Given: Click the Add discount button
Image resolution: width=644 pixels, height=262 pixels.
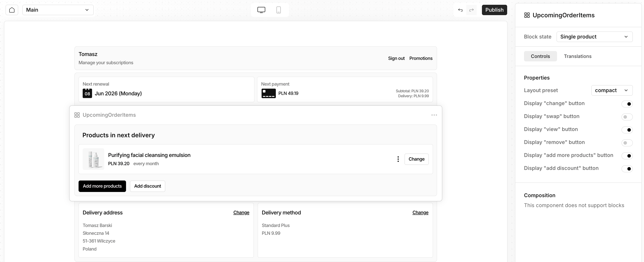Looking at the screenshot, I should pos(147,186).
